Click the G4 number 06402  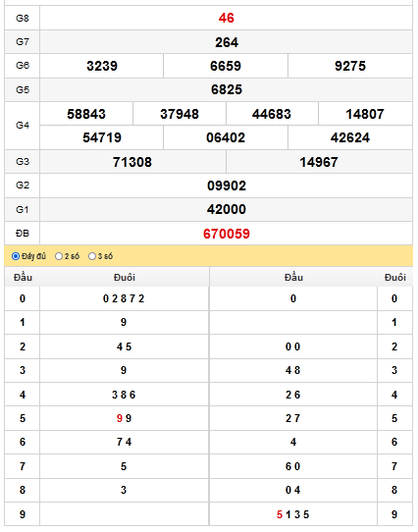click(x=226, y=137)
